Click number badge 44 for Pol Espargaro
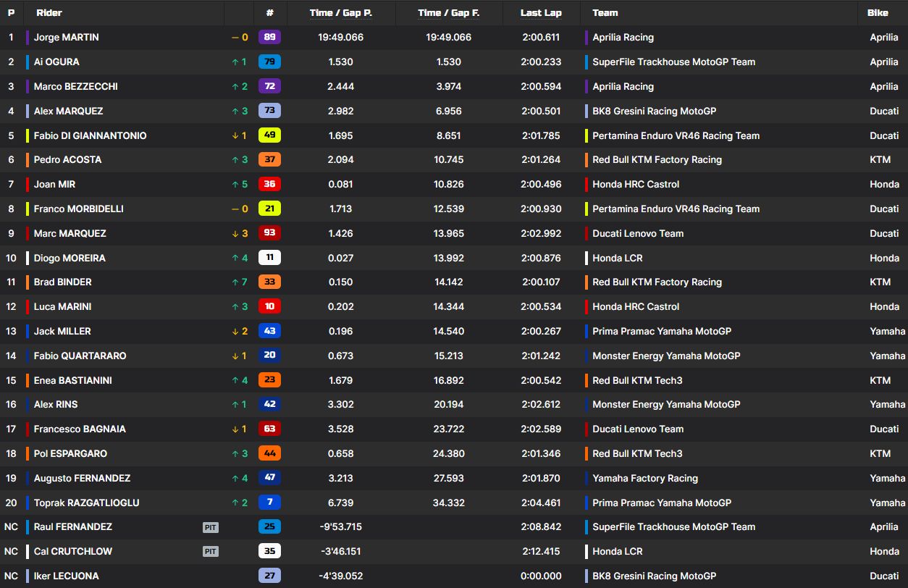Image resolution: width=908 pixels, height=588 pixels. (269, 453)
